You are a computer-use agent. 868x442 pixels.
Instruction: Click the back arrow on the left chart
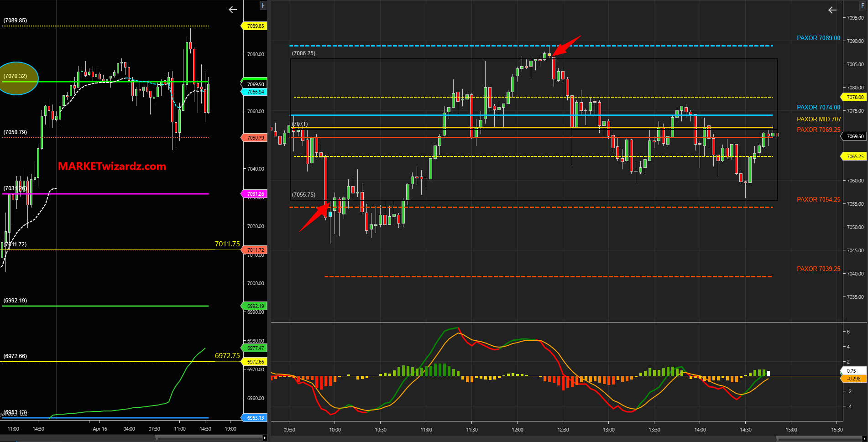click(233, 10)
